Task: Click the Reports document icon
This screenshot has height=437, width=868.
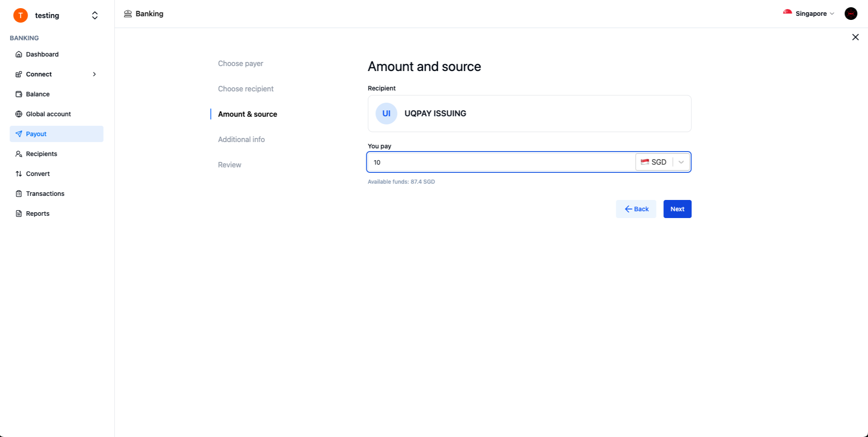Action: [19, 214]
